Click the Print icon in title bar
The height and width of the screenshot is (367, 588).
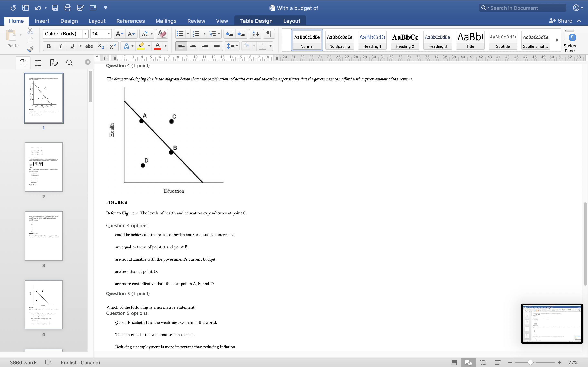(x=68, y=8)
